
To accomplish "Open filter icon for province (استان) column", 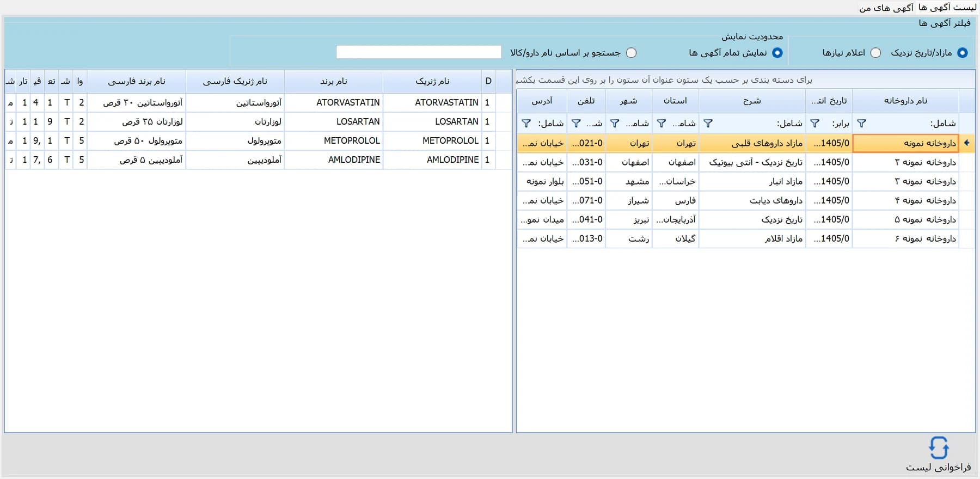I will point(661,124).
